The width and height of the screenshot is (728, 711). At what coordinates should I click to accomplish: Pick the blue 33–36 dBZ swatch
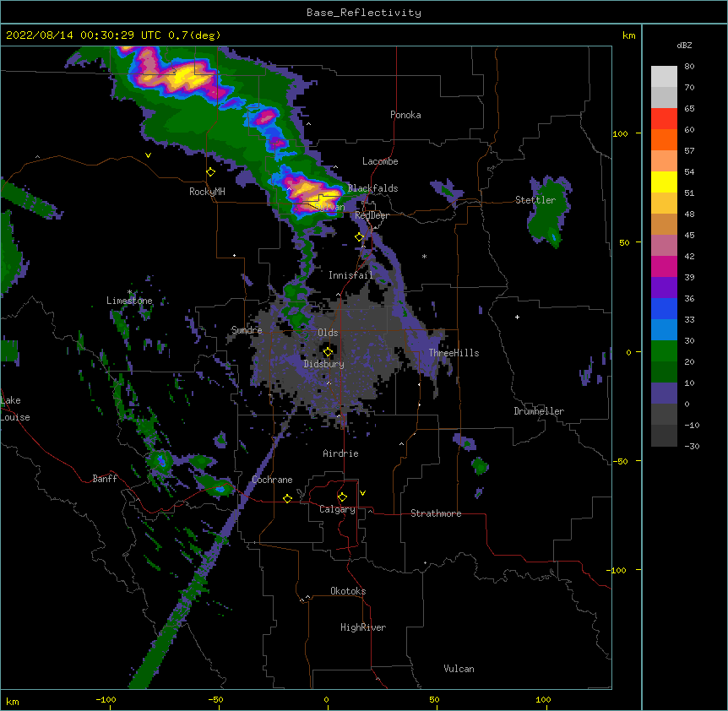pyautogui.click(x=664, y=308)
